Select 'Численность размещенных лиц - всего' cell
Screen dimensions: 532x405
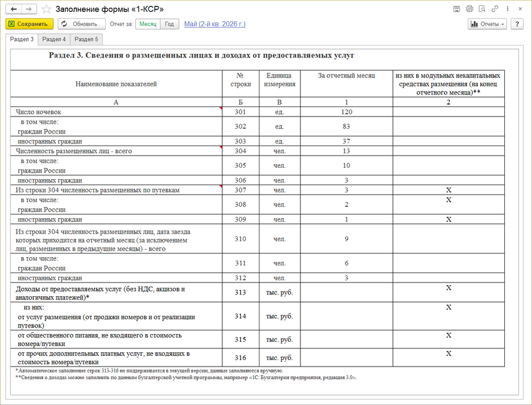(116, 151)
